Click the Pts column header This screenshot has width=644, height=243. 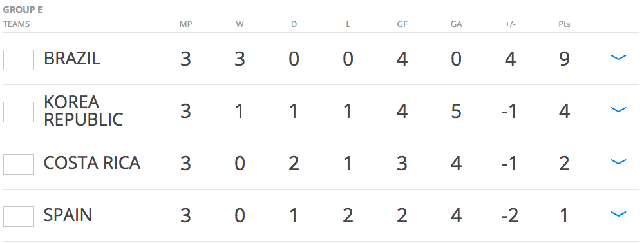click(x=564, y=24)
